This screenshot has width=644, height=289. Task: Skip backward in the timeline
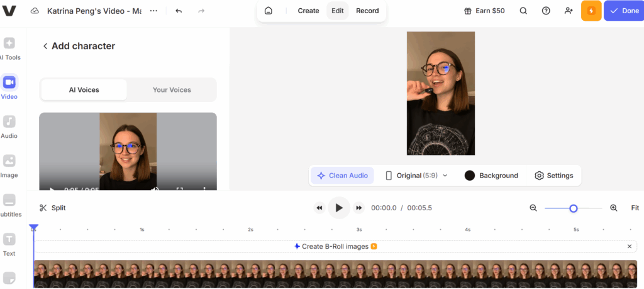point(319,208)
